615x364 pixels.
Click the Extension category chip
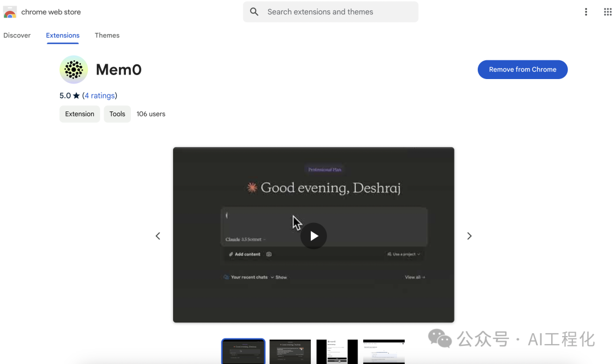80,114
